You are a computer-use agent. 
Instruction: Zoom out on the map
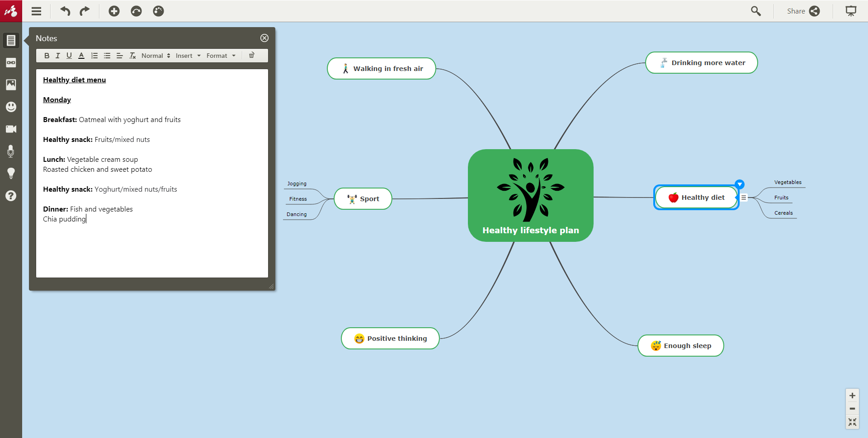pyautogui.click(x=852, y=409)
